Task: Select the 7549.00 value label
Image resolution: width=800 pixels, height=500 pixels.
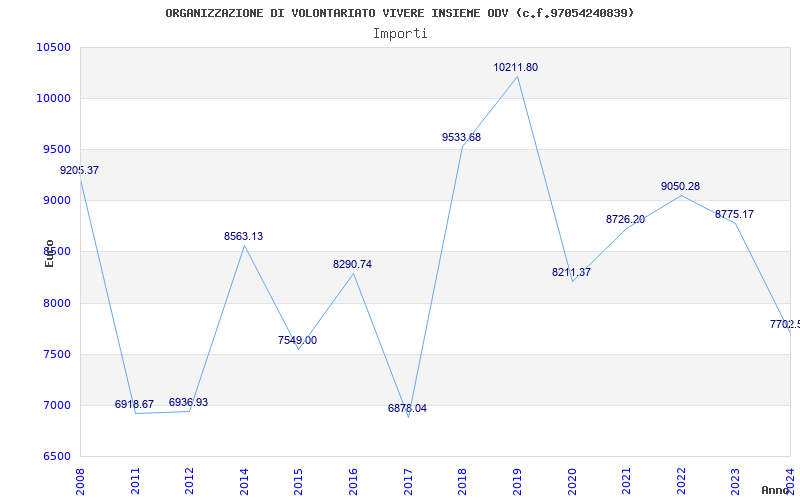Action: 297,340
